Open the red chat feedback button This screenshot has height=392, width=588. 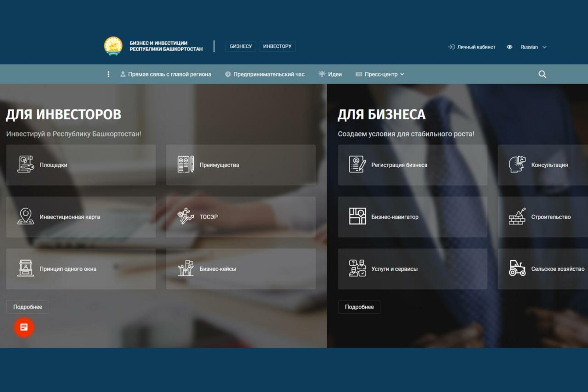(24, 327)
